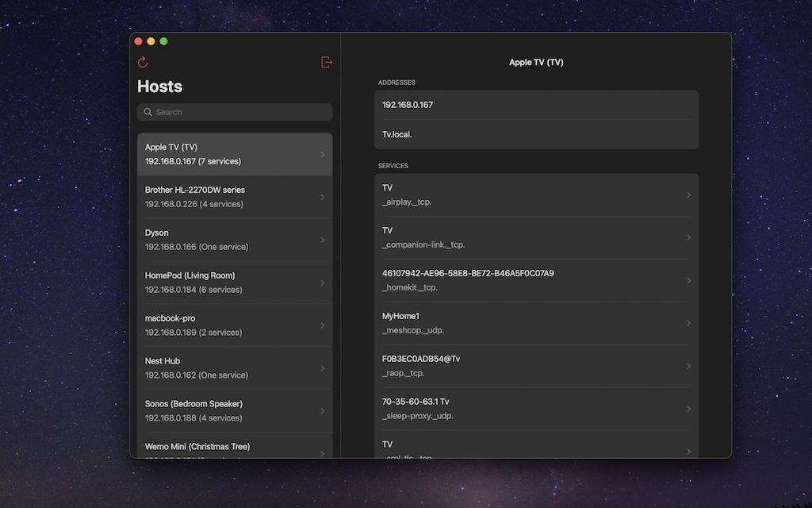Click the chevron on the _sleep-proxy._udp. row
Image resolution: width=812 pixels, height=508 pixels.
(688, 410)
